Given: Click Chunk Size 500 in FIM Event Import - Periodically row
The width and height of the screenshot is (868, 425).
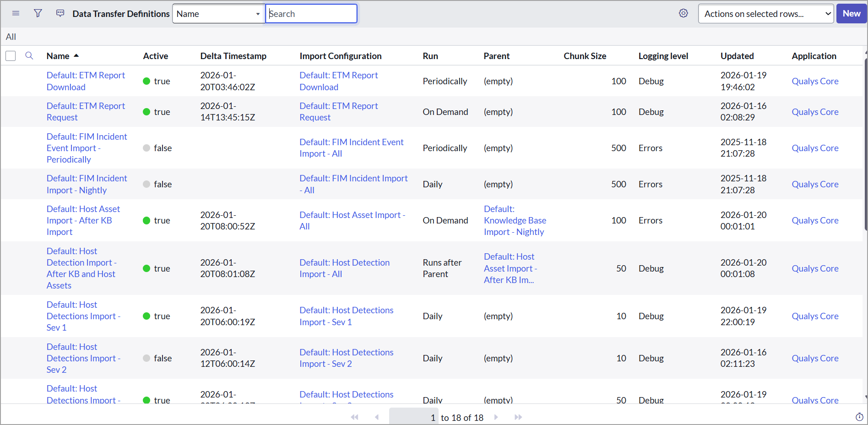Looking at the screenshot, I should (x=619, y=148).
